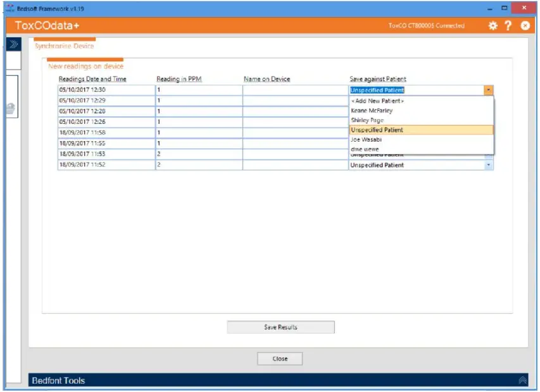Click the Save Results button
This screenshot has width=540, height=392.
(280, 327)
